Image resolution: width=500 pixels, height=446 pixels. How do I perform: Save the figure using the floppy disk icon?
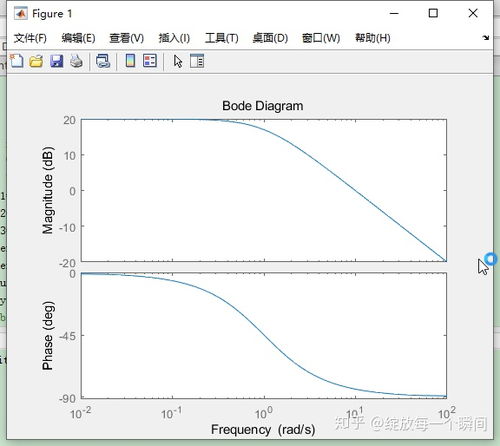coord(57,61)
